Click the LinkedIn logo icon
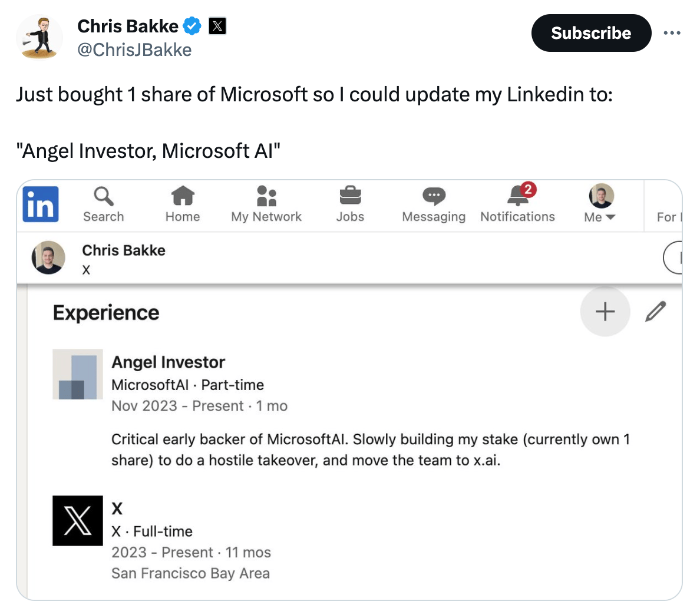Viewport: 700px width, 608px height. [41, 204]
